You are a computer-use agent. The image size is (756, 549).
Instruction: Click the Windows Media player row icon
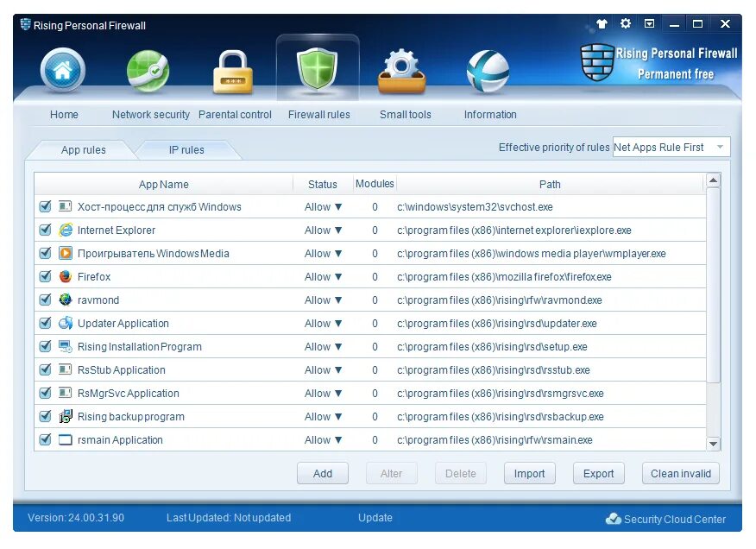point(65,253)
